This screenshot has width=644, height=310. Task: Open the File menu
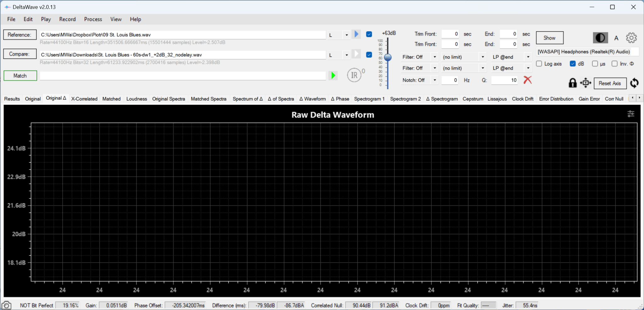(11, 19)
